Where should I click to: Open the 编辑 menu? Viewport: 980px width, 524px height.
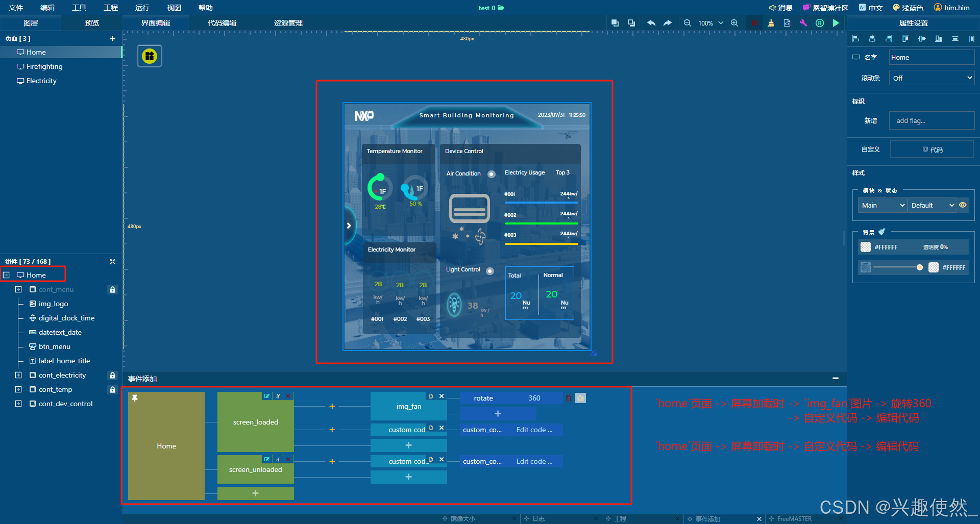(x=47, y=8)
